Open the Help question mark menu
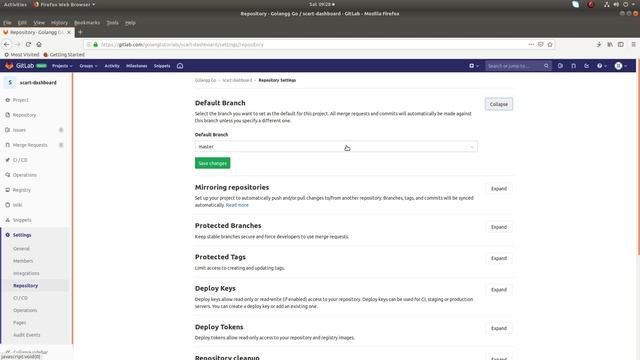The height and width of the screenshot is (360, 640). [x=602, y=66]
